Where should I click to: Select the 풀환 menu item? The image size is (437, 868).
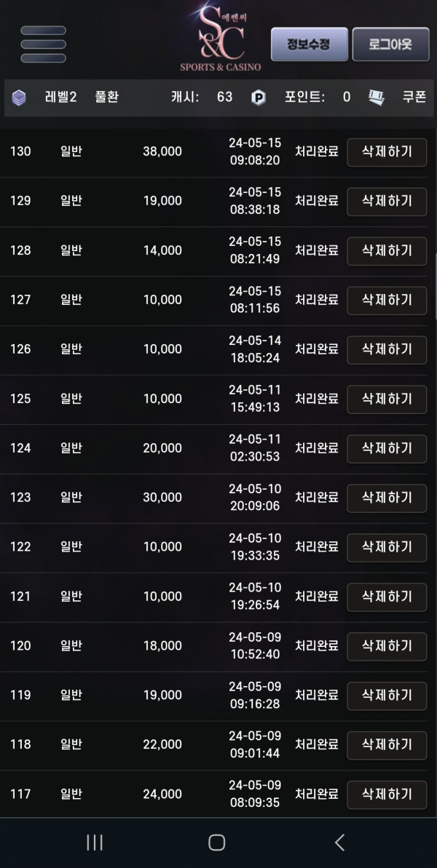point(106,97)
